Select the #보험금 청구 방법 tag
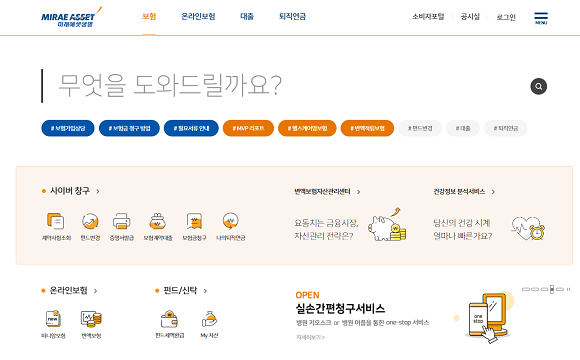This screenshot has width=580, height=360. [129, 128]
